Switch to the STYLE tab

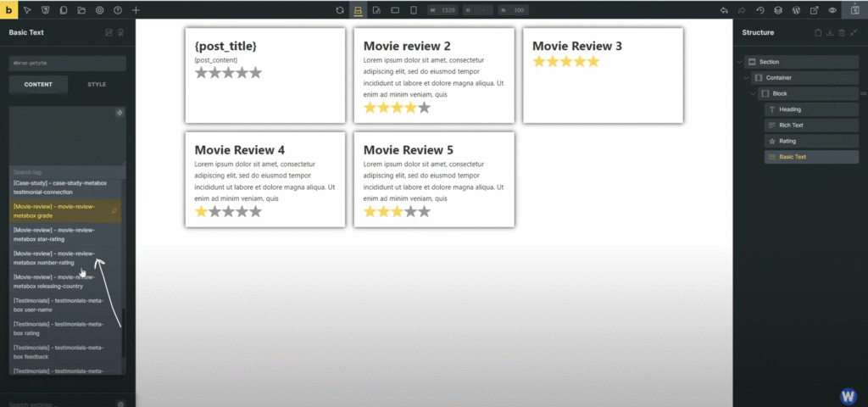pyautogui.click(x=97, y=85)
